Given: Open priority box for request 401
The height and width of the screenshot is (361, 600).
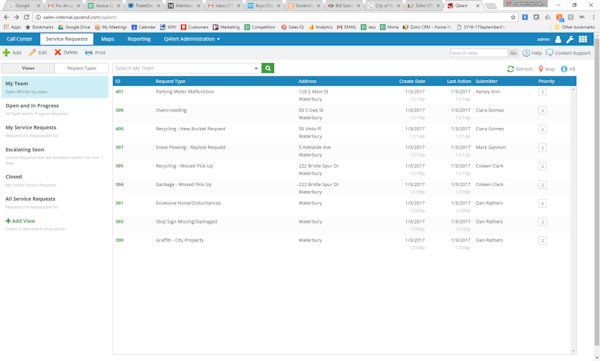Looking at the screenshot, I should tap(542, 92).
